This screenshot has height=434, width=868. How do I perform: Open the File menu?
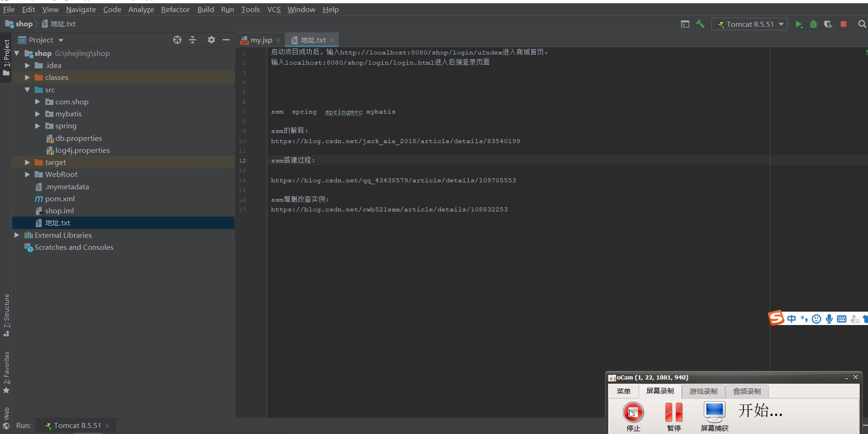(x=9, y=9)
